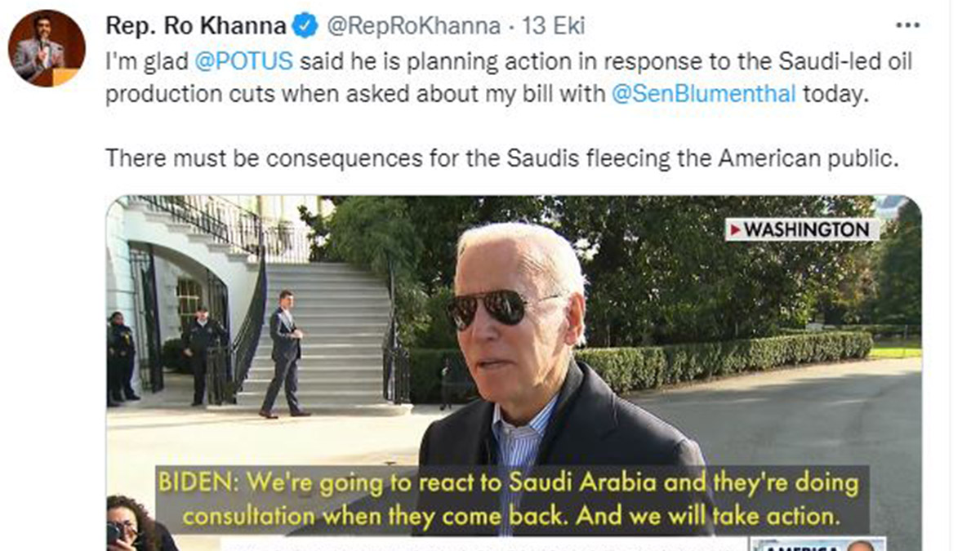Open the tweet's three-dot more options menu
This screenshot has width=980, height=551.
coord(907,26)
